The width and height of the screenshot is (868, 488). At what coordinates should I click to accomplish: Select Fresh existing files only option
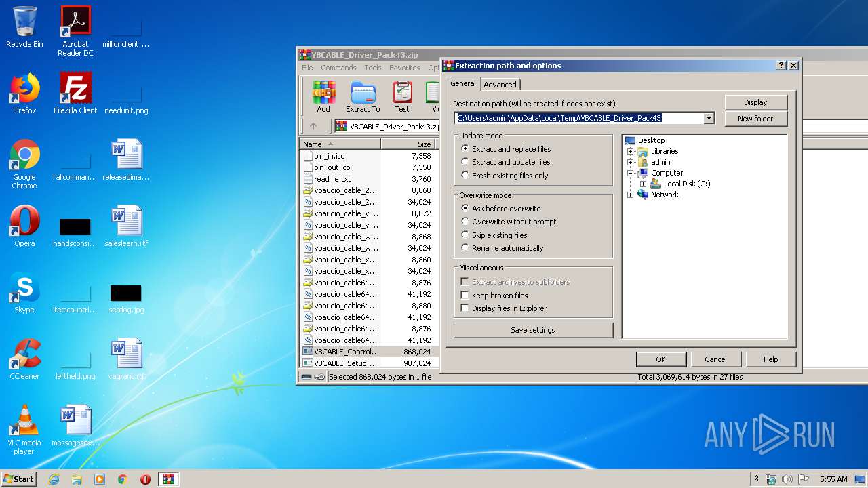click(x=505, y=175)
